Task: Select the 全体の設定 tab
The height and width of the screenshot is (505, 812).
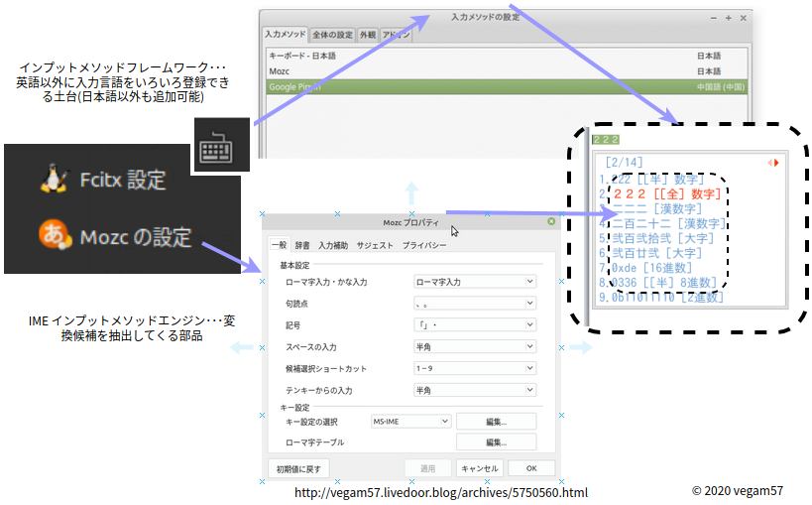Action: (x=332, y=35)
